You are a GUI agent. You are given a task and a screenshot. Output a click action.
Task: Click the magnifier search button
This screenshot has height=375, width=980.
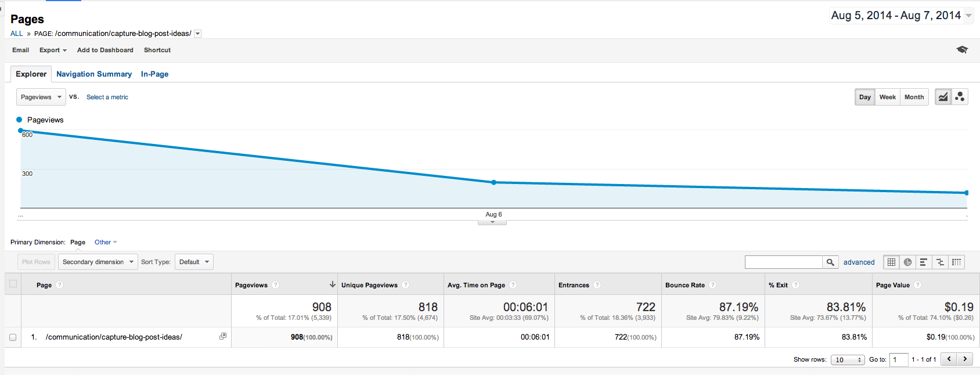pos(830,262)
